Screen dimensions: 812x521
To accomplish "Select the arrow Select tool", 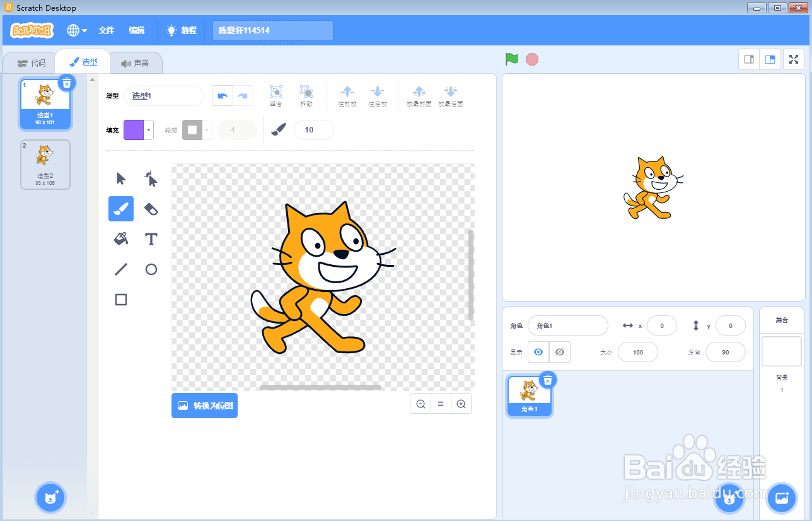I will click(121, 179).
